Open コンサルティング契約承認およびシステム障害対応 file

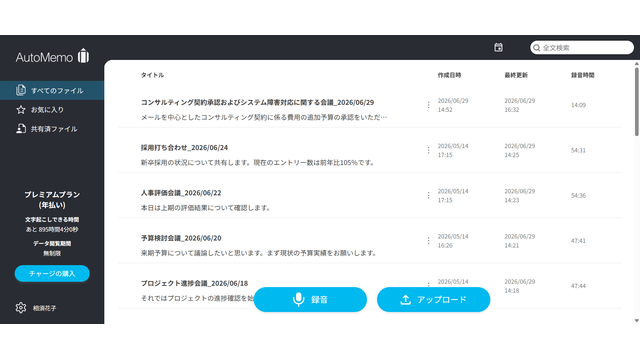(x=257, y=102)
